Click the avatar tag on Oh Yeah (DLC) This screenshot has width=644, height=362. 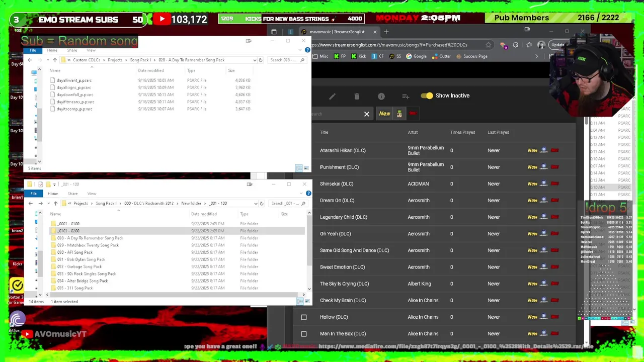[544, 234]
